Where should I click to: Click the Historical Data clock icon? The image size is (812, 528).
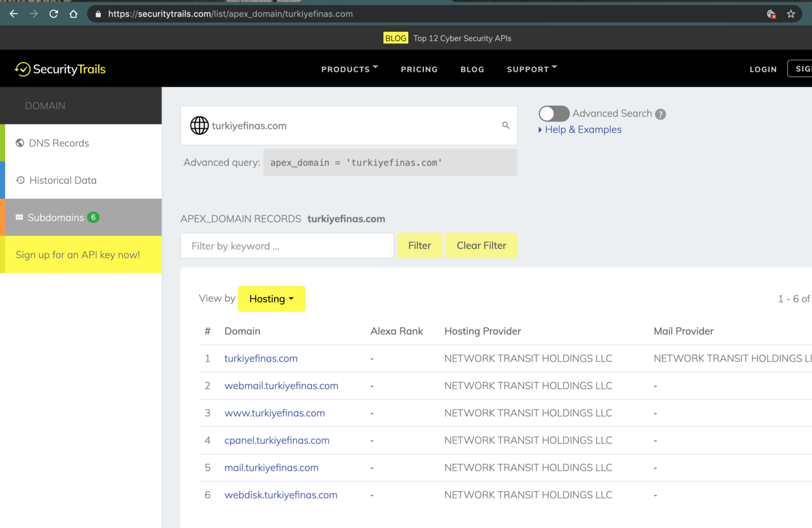tap(20, 180)
